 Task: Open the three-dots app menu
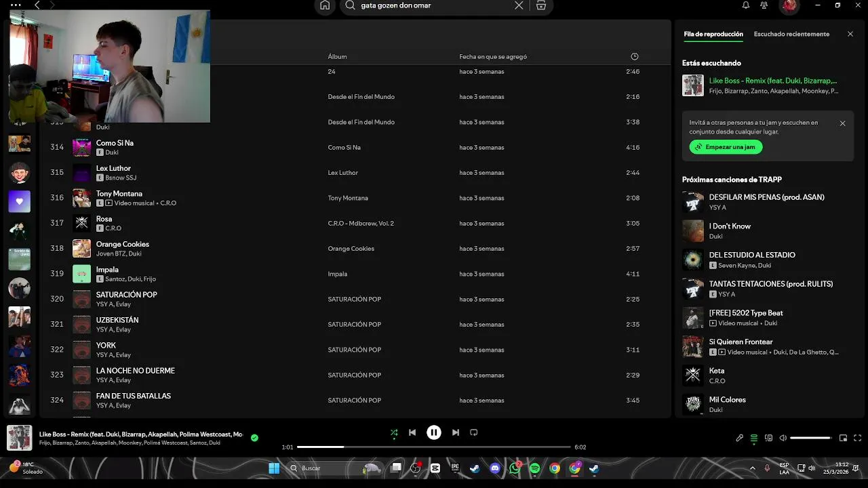16,5
